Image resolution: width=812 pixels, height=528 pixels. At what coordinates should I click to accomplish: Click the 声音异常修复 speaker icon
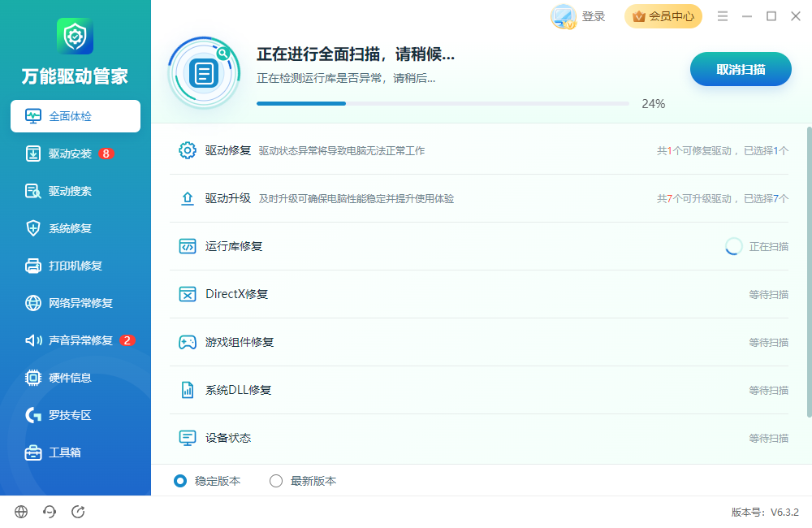[x=33, y=340]
